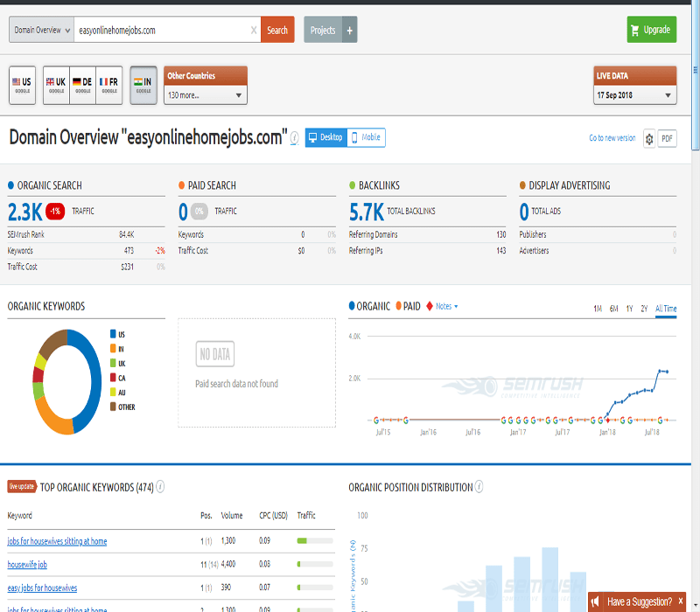Select the FR Google database flag
Image resolution: width=700 pixels, height=612 pixels.
tap(108, 85)
